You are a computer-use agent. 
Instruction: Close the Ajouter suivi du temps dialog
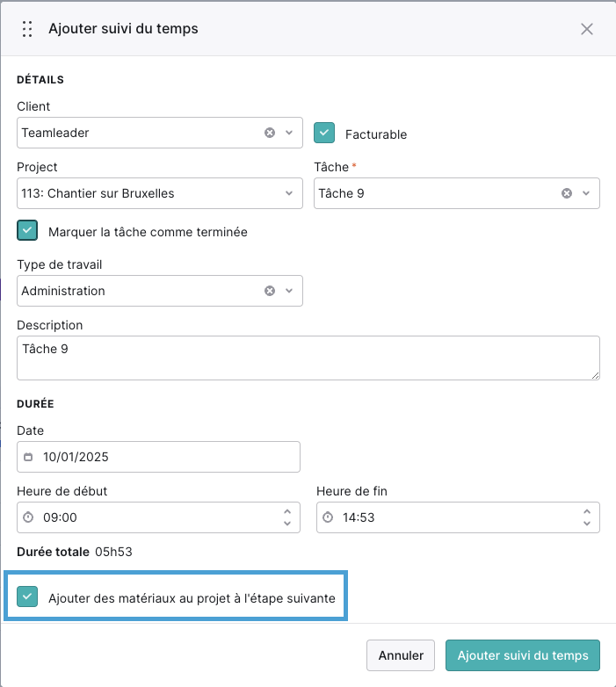[587, 29]
